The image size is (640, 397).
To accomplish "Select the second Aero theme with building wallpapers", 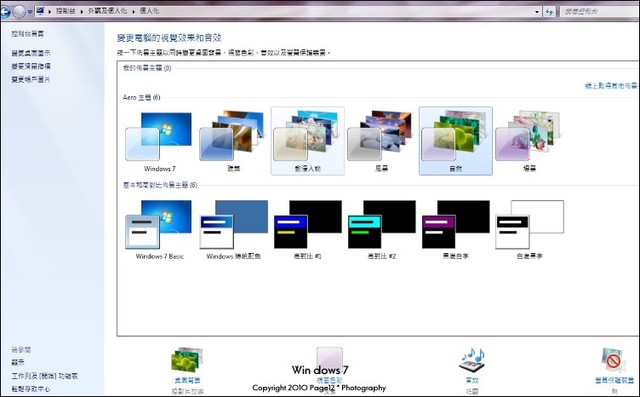I will click(233, 141).
